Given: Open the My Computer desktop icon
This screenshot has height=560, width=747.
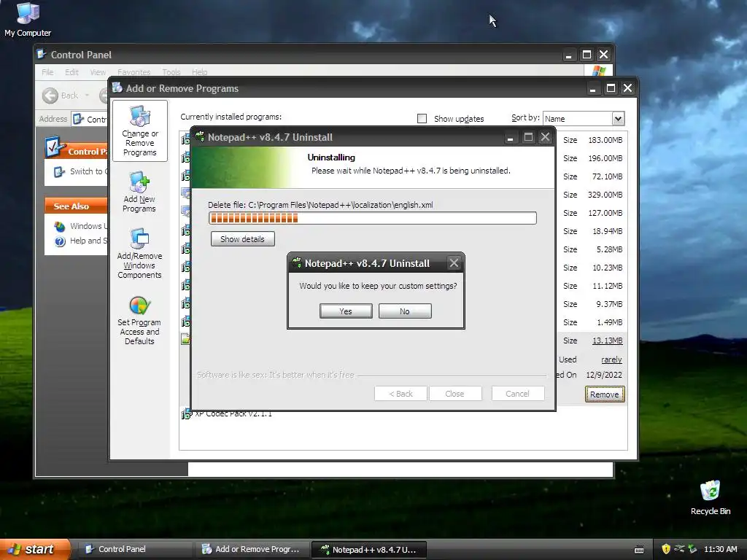Looking at the screenshot, I should coord(28,20).
